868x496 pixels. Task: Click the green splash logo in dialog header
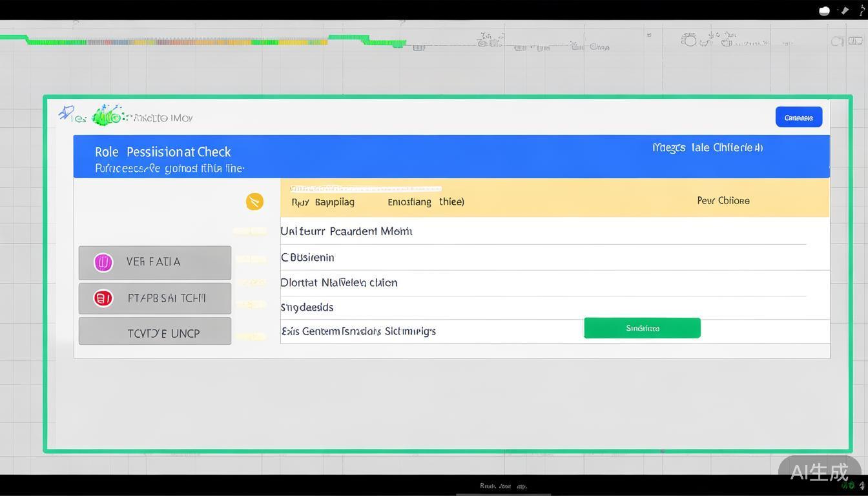tap(107, 116)
